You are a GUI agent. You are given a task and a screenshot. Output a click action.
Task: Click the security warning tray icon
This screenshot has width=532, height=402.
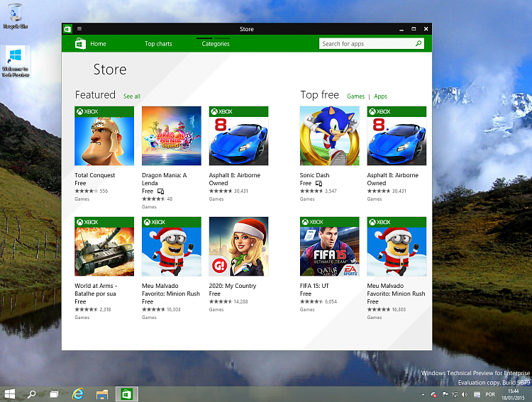(433, 394)
